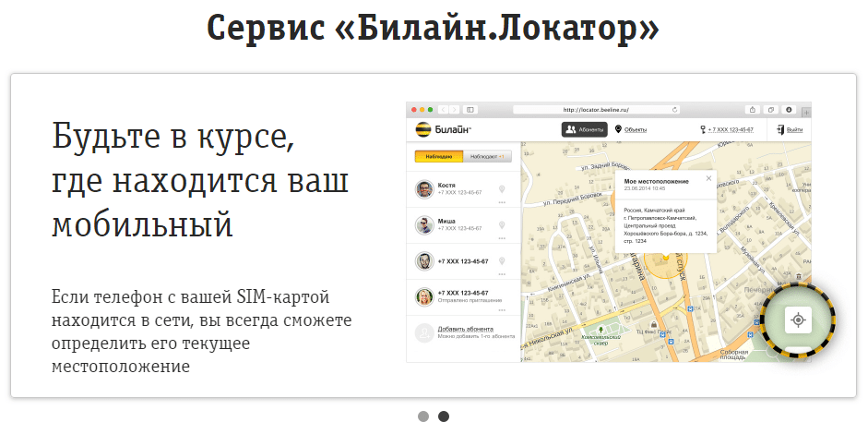Click the Выйти link
This screenshot has width=868, height=434.
tap(795, 129)
